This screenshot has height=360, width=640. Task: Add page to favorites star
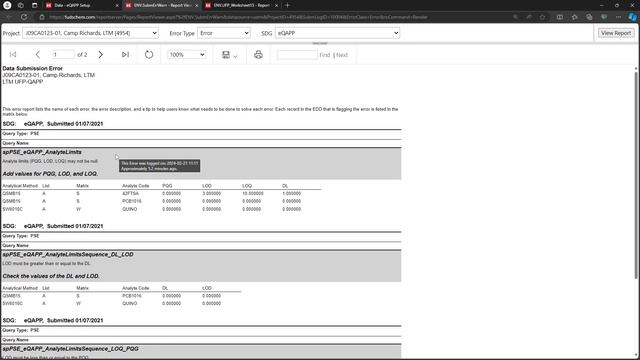click(542, 17)
